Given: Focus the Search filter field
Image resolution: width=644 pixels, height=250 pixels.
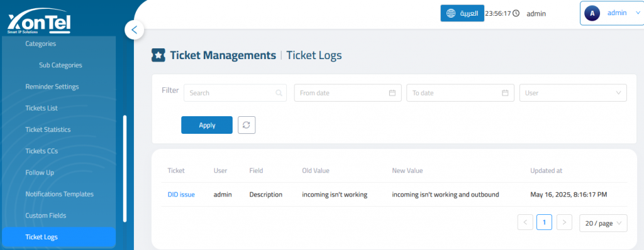Looking at the screenshot, I should pyautogui.click(x=235, y=93).
